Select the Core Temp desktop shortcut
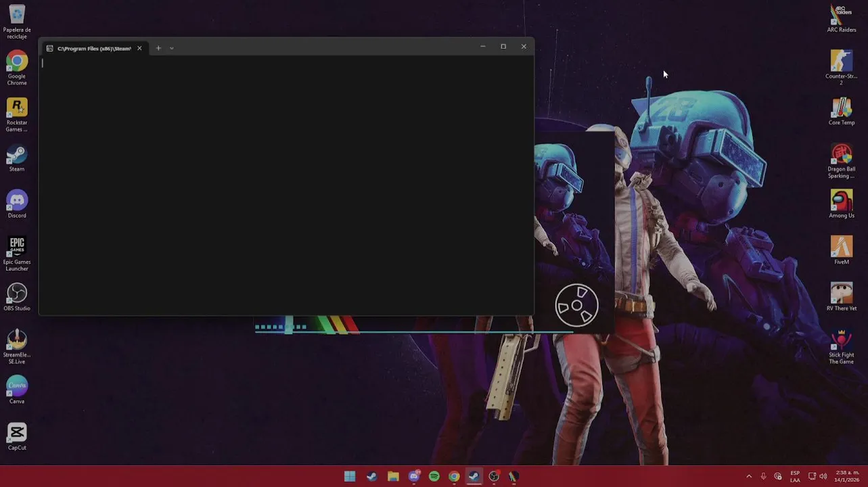The width and height of the screenshot is (868, 487). pyautogui.click(x=842, y=112)
